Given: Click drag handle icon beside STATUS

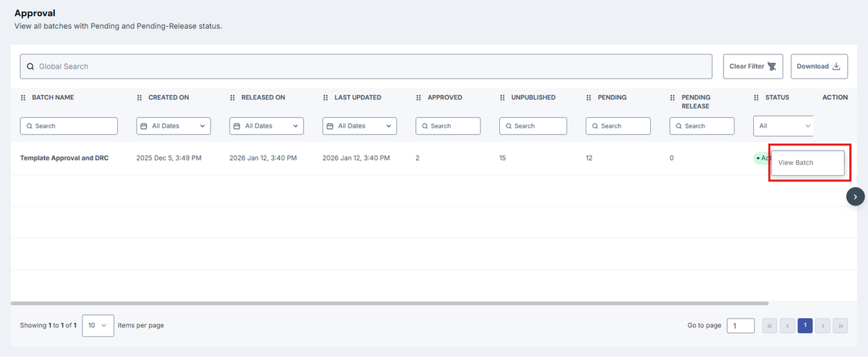Looking at the screenshot, I should pyautogui.click(x=757, y=98).
